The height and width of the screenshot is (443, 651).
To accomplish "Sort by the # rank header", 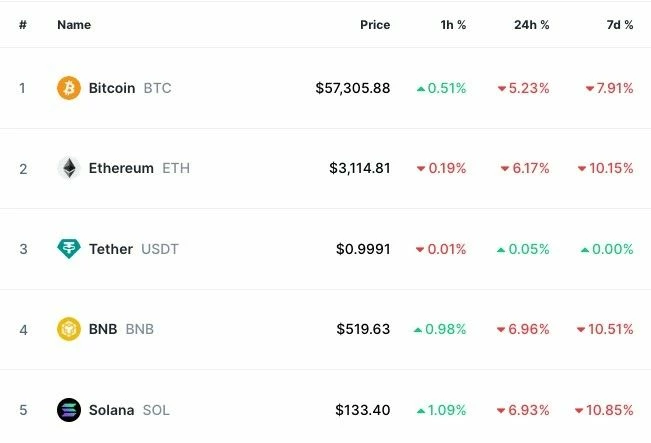I will 23,25.
